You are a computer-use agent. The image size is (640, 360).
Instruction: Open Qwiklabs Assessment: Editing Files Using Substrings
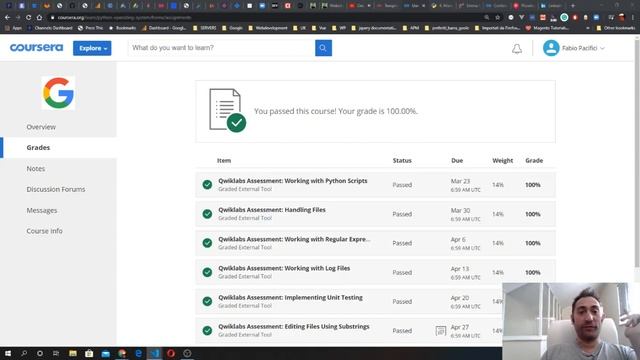point(294,327)
